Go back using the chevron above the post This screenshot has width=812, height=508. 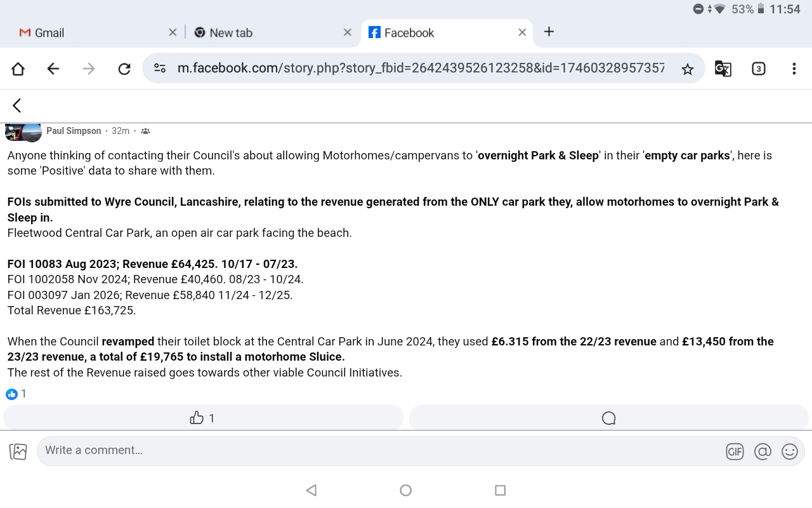coord(16,105)
